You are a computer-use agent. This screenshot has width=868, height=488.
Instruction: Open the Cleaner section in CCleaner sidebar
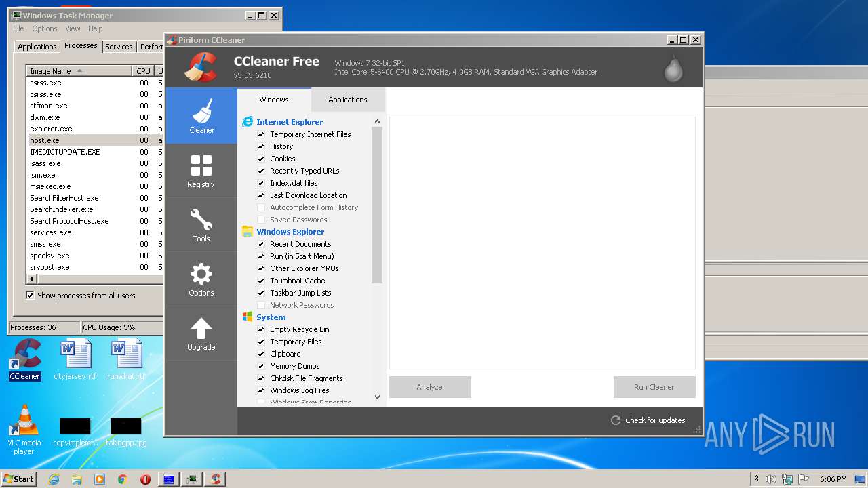click(x=201, y=116)
